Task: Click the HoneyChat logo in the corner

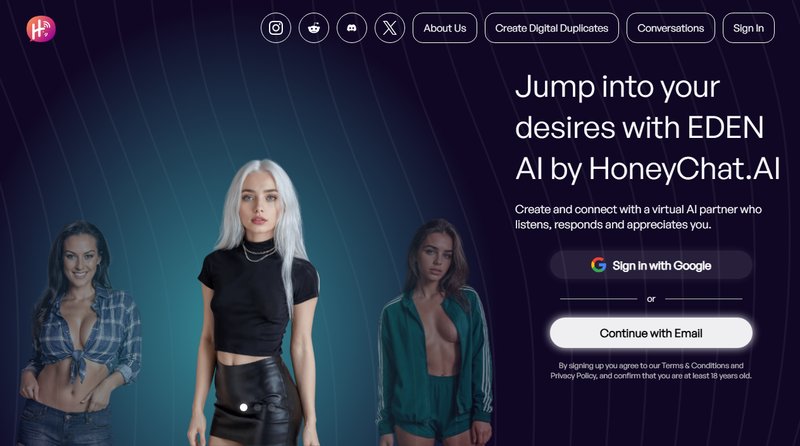Action: point(41,29)
